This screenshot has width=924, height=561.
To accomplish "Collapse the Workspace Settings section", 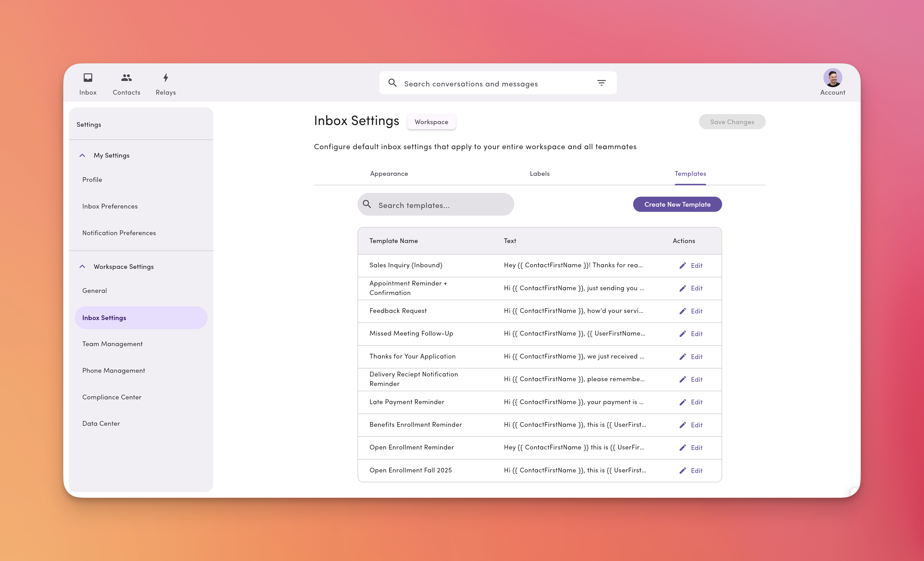I will (x=82, y=266).
